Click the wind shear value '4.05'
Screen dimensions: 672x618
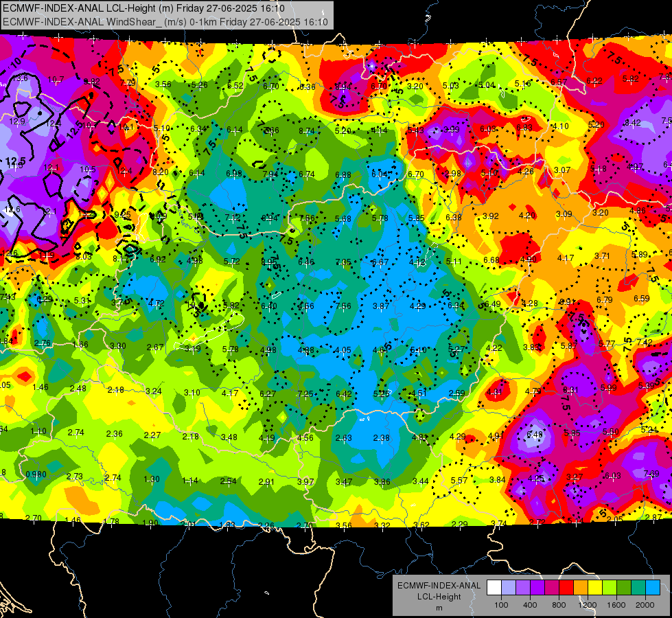[343, 350]
